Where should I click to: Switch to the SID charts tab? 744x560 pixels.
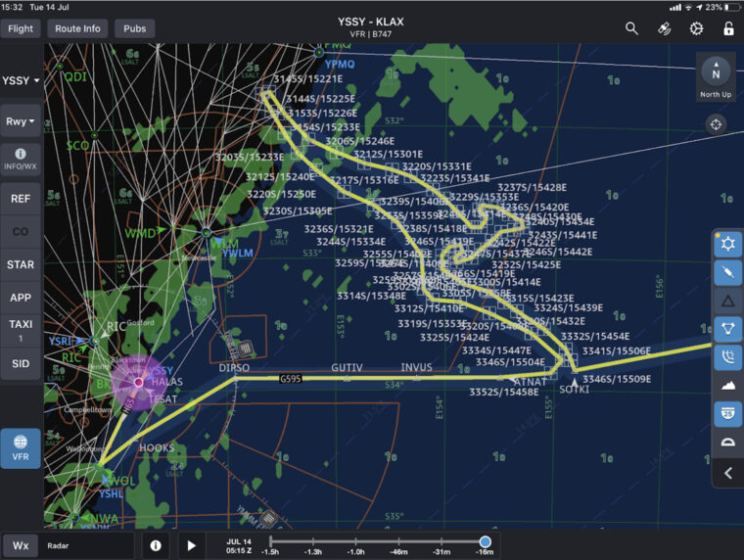pos(21,363)
